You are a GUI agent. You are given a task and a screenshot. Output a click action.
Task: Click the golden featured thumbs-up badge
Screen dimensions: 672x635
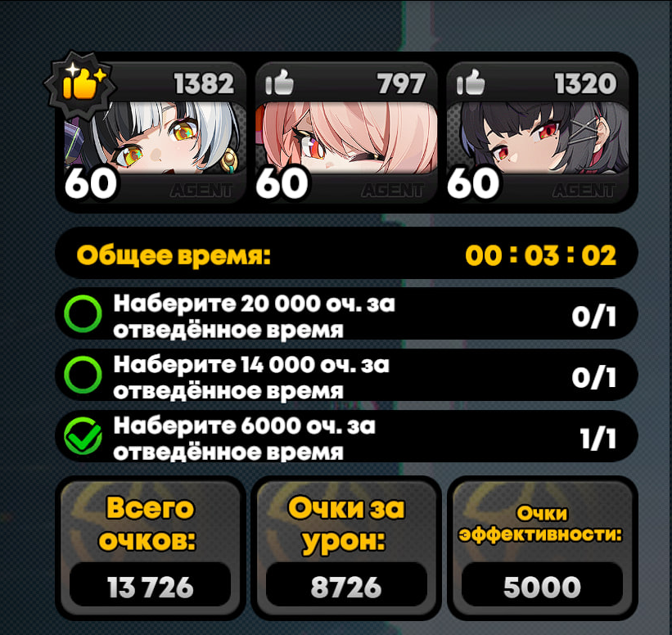tap(80, 84)
